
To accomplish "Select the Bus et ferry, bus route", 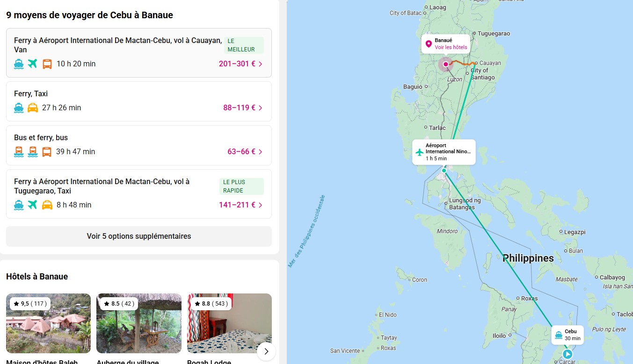I will pyautogui.click(x=41, y=138).
